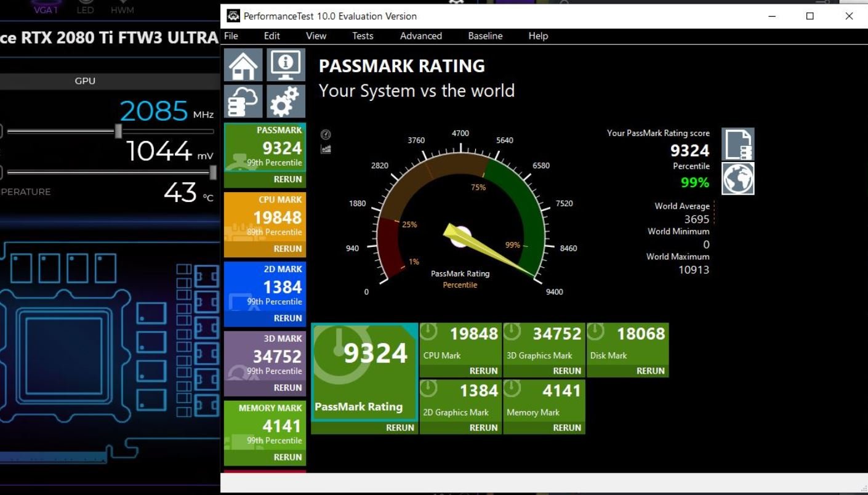The width and height of the screenshot is (868, 495).
Task: Click RERUN under the sidebar MEMORY MARK tile
Action: (287, 457)
